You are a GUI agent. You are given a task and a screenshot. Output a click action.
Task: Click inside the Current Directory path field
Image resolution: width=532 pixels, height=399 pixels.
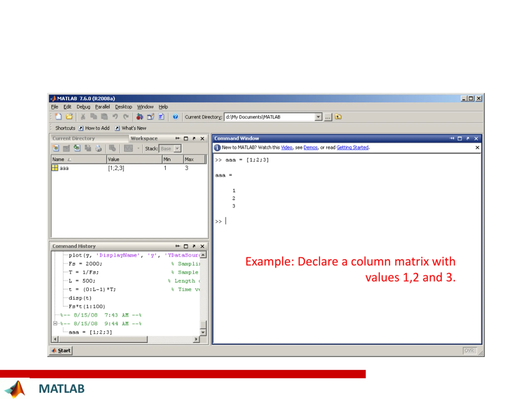[x=269, y=117]
